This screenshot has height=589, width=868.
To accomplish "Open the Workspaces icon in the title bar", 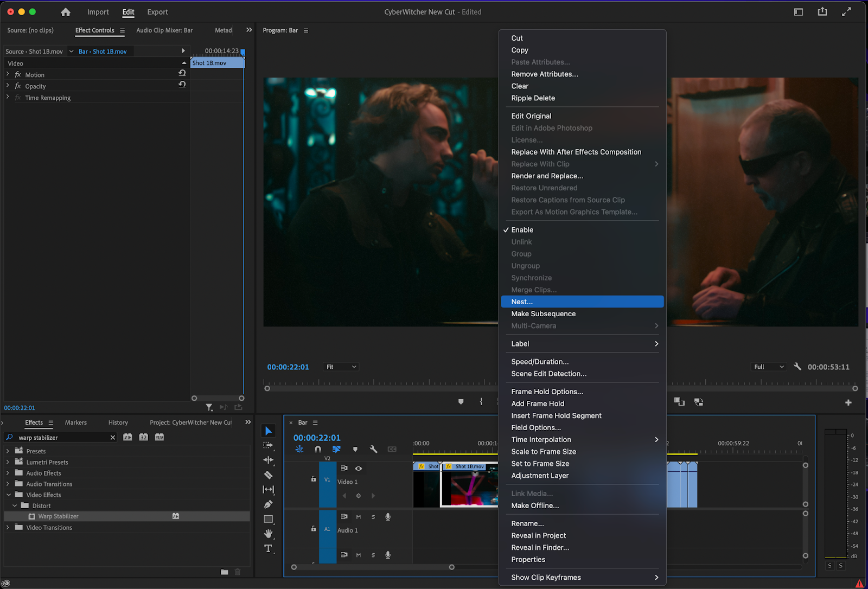I will tap(799, 12).
